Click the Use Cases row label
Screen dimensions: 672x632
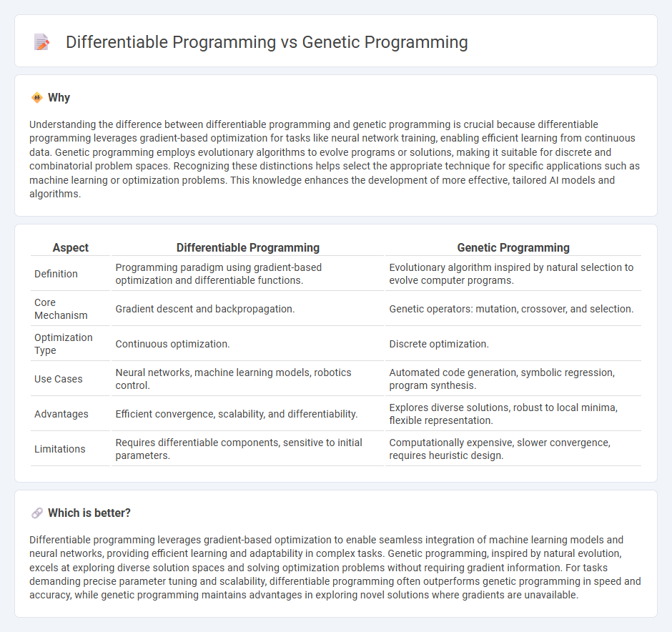click(x=59, y=379)
